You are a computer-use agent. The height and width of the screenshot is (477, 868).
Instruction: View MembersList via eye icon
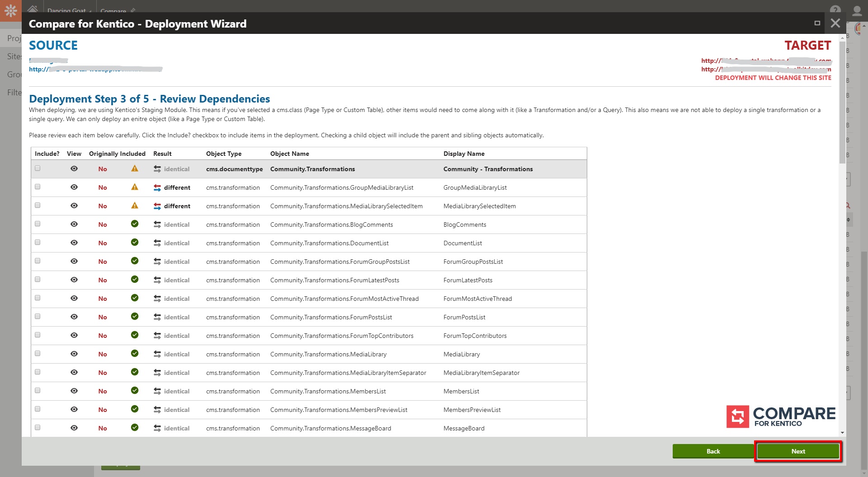pyautogui.click(x=74, y=391)
